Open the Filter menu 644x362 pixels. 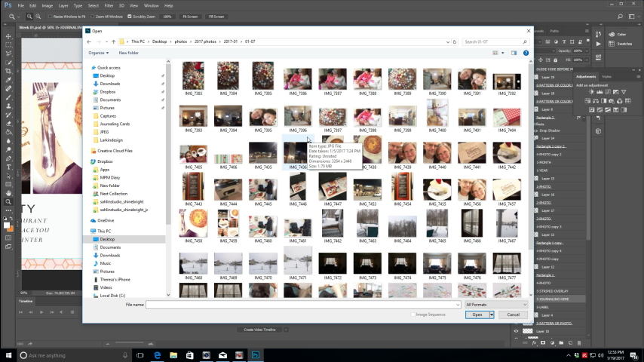[109, 6]
